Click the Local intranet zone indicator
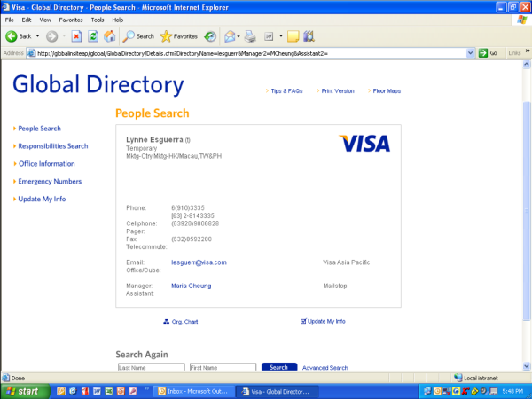Image resolution: width=532 pixels, height=399 pixels. coord(475,378)
